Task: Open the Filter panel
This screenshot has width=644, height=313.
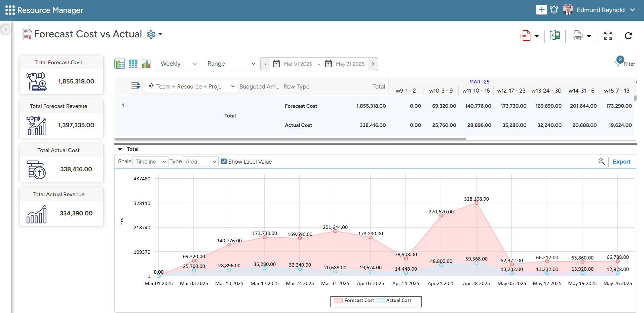Action: pyautogui.click(x=625, y=62)
